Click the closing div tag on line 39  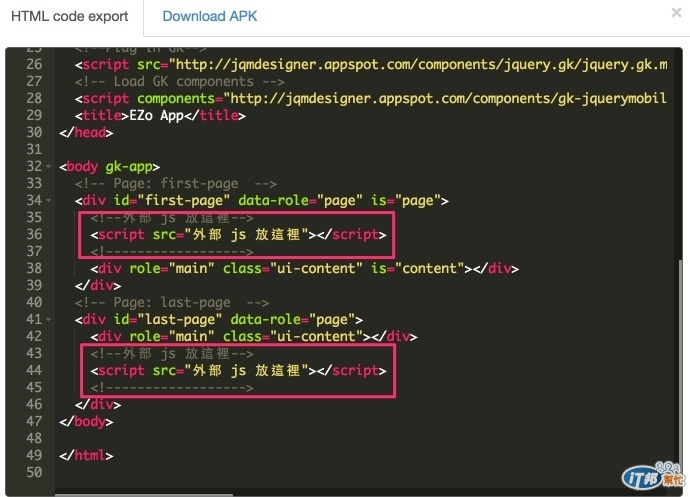(x=98, y=285)
